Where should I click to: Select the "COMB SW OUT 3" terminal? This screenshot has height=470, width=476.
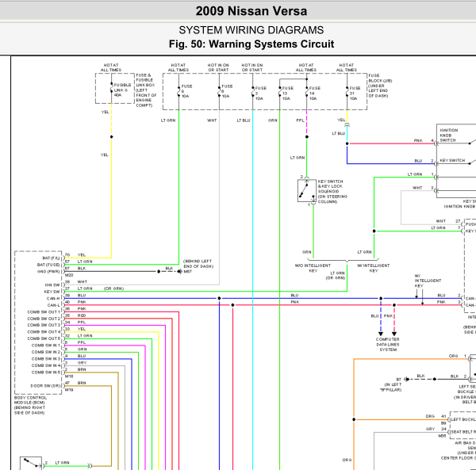click(44, 325)
